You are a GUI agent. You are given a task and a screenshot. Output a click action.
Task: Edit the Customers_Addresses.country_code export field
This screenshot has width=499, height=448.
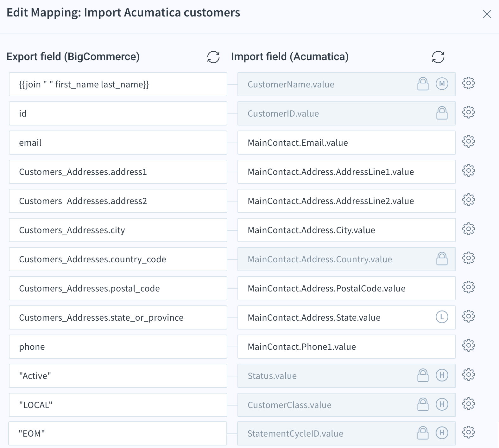coord(118,259)
